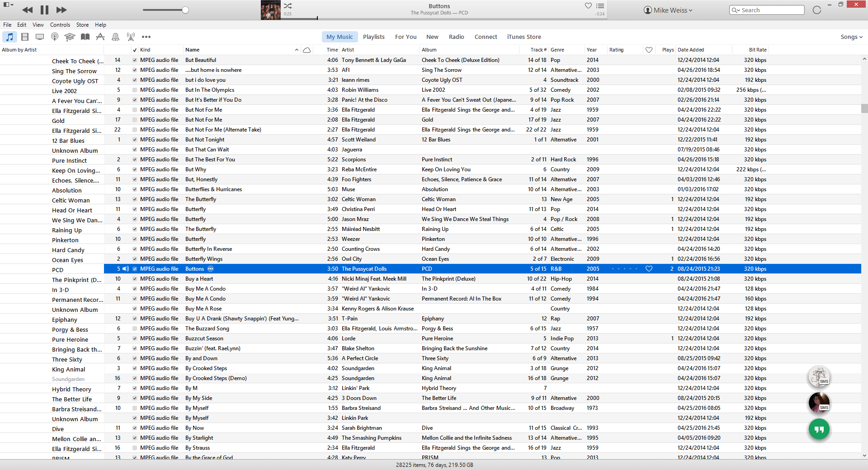Pause the currently playing song
This screenshot has height=470, width=868.
(x=44, y=10)
